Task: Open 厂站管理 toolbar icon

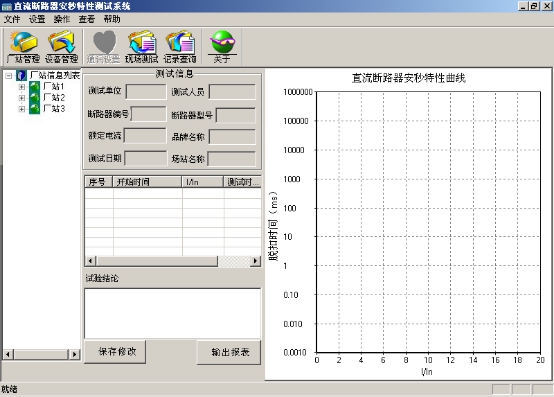Action: tap(23, 47)
